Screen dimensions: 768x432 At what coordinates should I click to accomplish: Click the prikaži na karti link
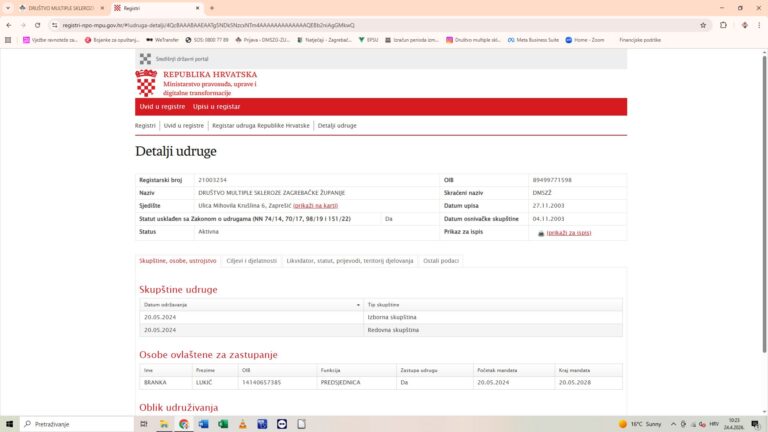315,205
